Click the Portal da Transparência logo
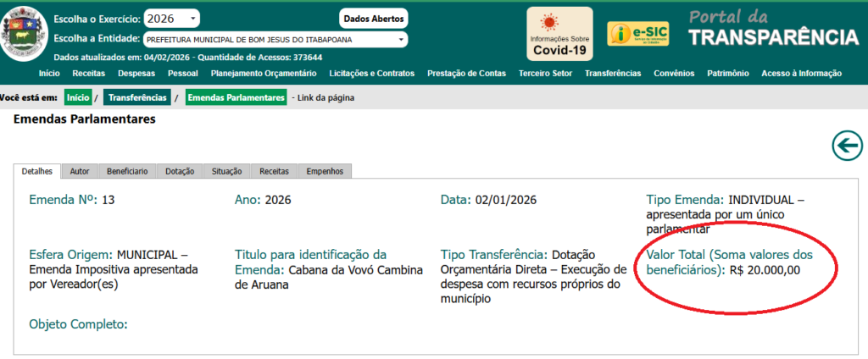This screenshot has width=868, height=359. coord(771,30)
